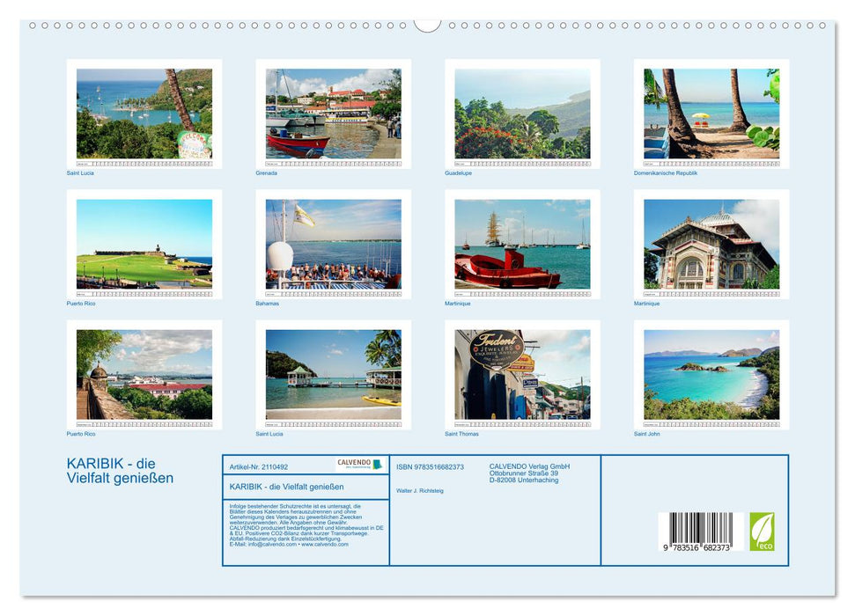Select the Saint Thomas street scene image
This screenshot has height=616, width=855.
(x=521, y=374)
